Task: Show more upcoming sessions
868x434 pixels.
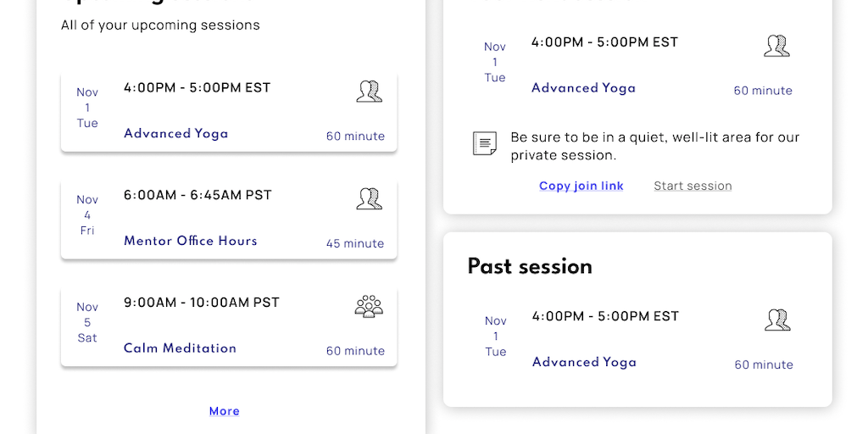Action: coord(225,411)
